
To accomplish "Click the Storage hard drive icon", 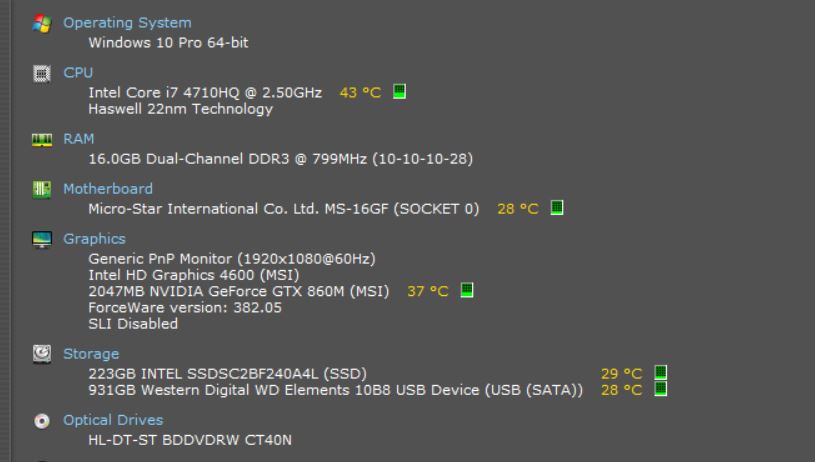I will (x=42, y=354).
